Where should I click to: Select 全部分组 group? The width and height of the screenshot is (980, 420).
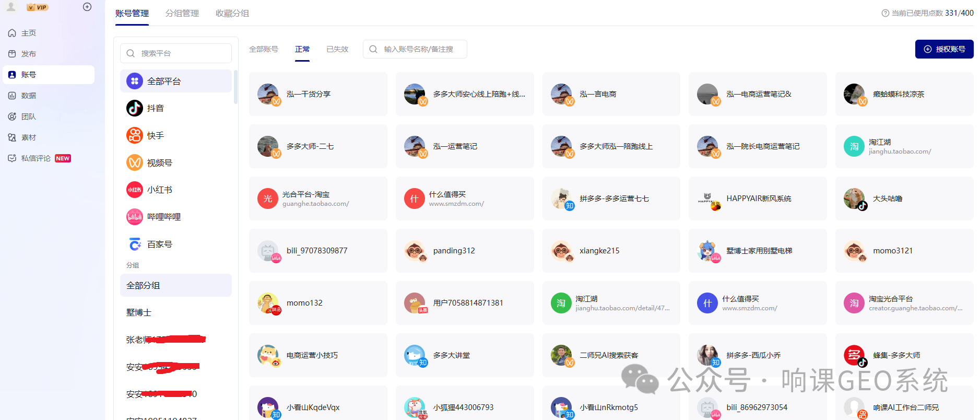(176, 285)
